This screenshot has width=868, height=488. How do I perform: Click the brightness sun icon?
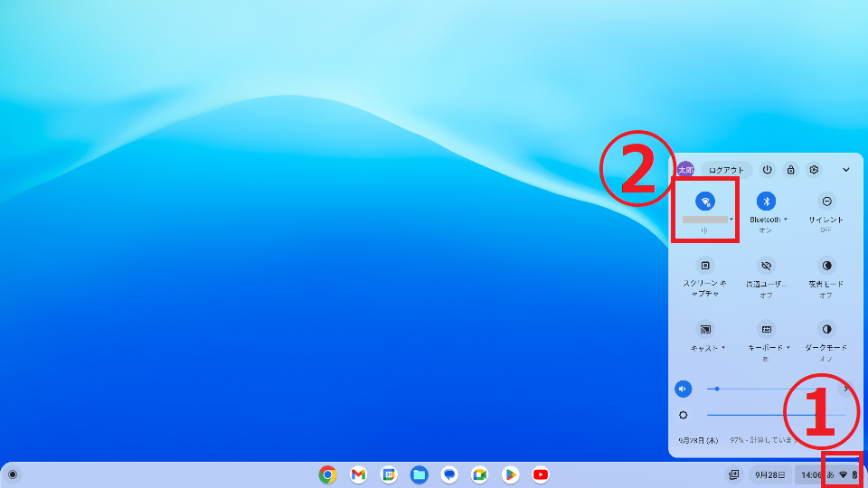(684, 415)
